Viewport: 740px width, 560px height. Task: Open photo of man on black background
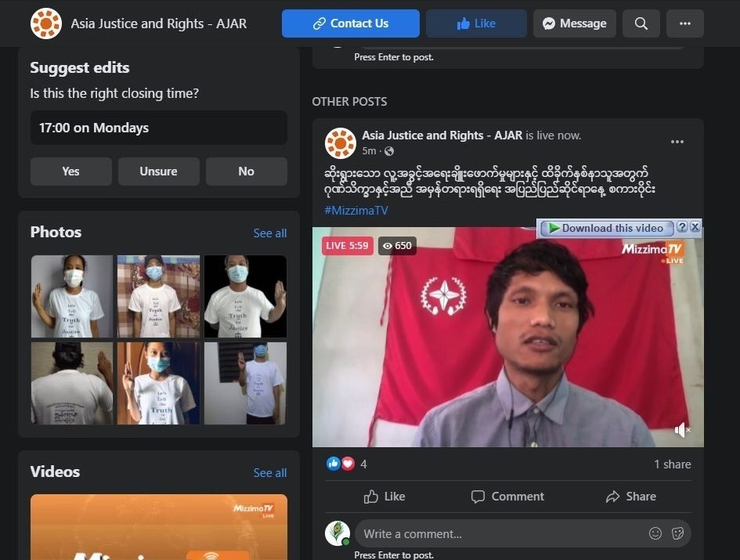click(245, 297)
